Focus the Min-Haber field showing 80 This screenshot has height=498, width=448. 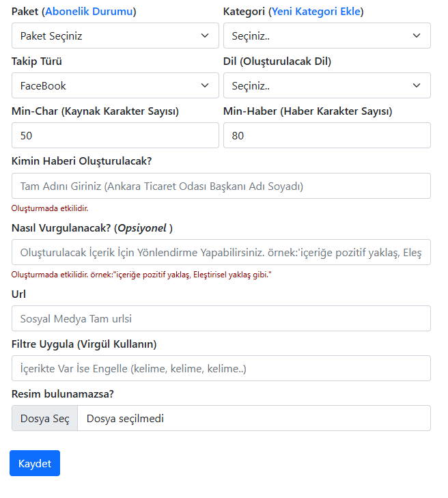(x=327, y=135)
